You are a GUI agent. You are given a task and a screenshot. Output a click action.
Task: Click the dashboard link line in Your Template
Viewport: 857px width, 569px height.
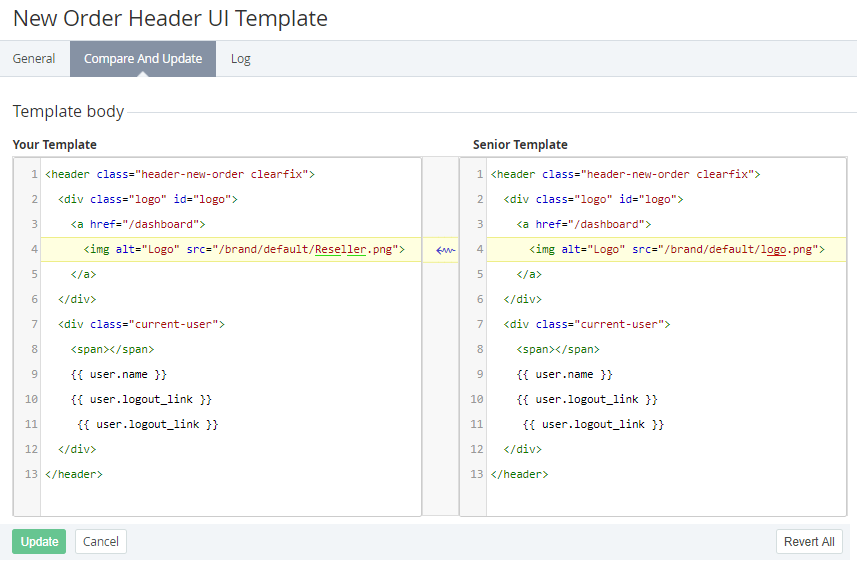click(137, 224)
